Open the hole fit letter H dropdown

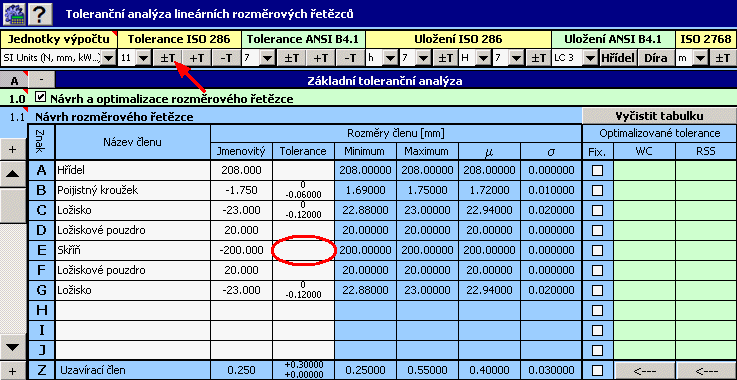click(484, 58)
